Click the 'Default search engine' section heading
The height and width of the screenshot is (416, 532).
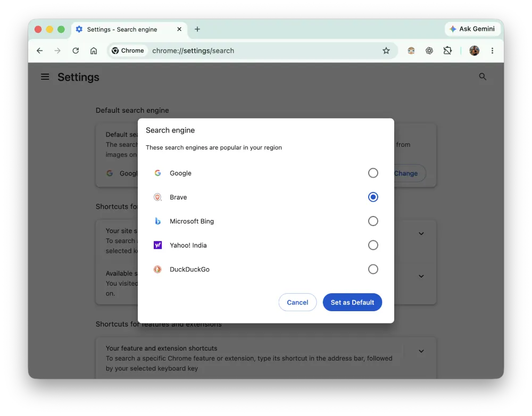(132, 110)
